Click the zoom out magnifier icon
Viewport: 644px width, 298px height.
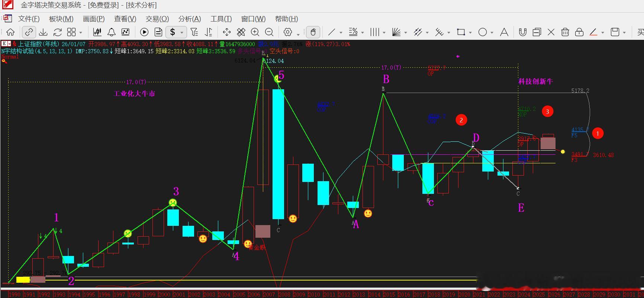coord(269,32)
